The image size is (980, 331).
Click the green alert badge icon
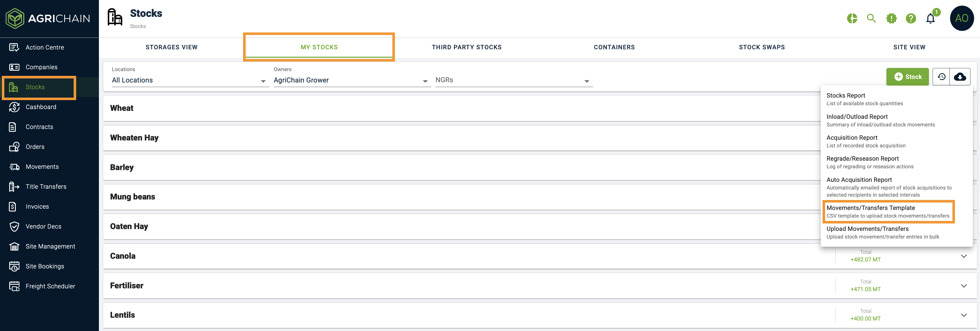[x=891, y=18]
